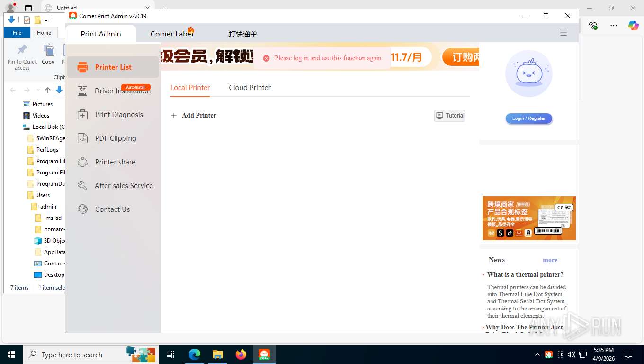Launch Firefox from taskbar

tap(241, 355)
